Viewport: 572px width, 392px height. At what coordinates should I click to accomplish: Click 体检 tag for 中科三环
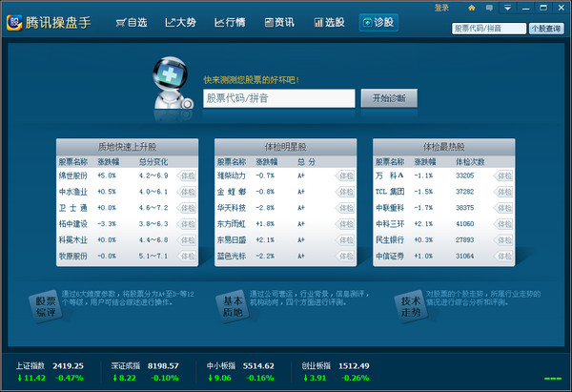point(503,224)
